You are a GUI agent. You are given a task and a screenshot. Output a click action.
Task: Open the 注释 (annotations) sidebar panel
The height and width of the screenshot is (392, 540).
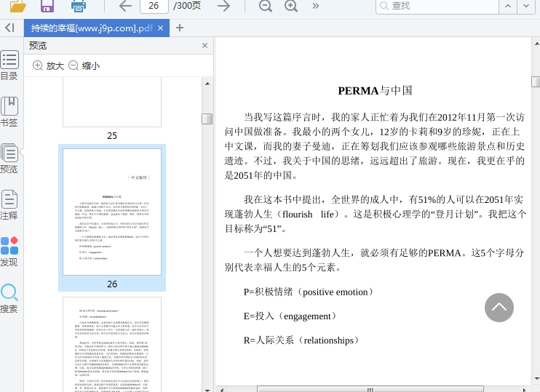point(9,204)
